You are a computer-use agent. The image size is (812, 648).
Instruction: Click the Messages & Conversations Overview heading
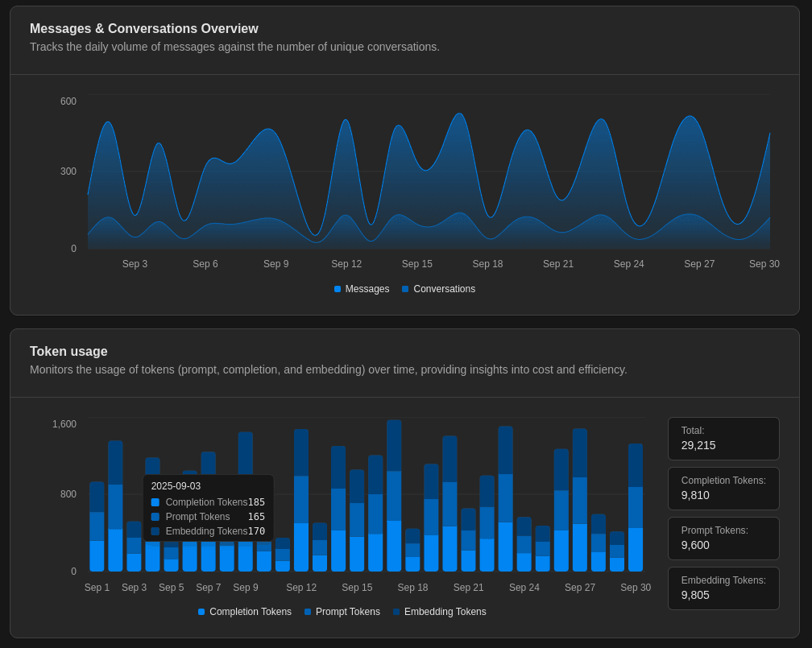pos(144,29)
